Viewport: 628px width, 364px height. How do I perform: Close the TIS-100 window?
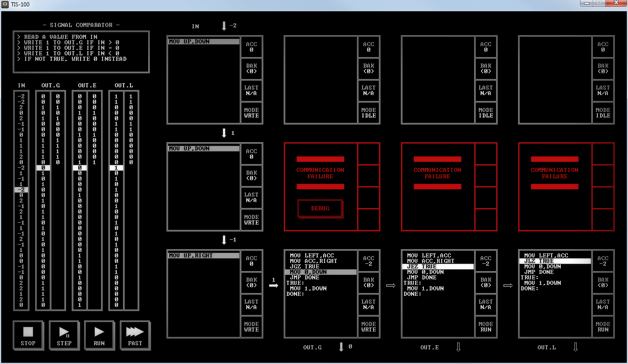click(616, 3)
